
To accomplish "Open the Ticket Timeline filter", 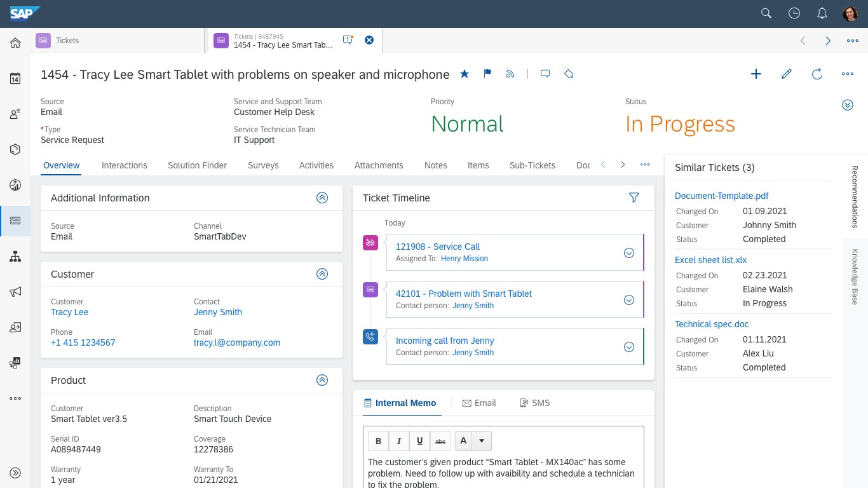I will click(x=634, y=198).
